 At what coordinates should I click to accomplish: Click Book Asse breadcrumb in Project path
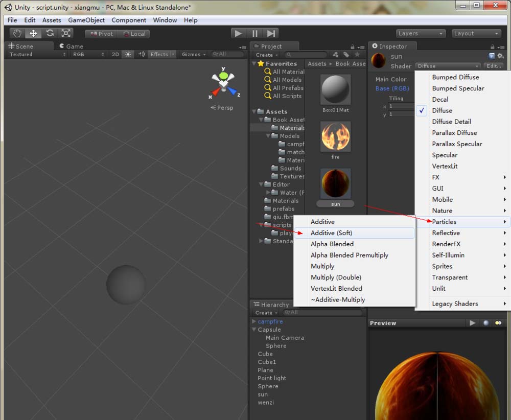click(351, 64)
